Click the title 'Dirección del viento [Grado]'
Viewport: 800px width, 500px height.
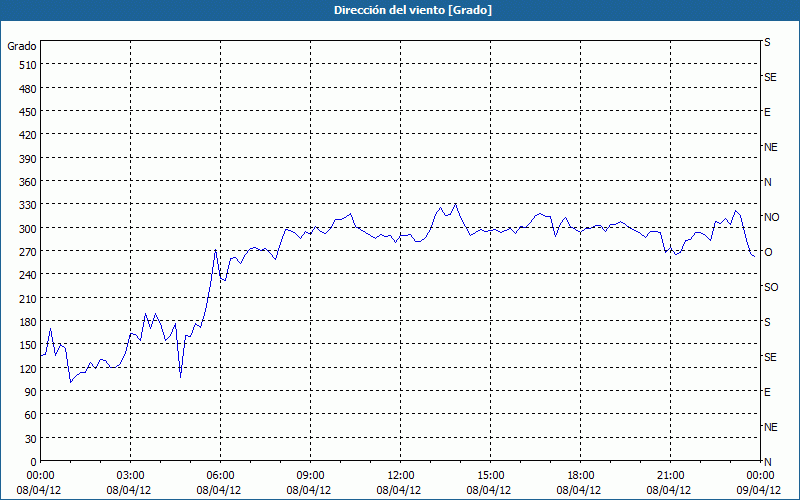tap(413, 10)
